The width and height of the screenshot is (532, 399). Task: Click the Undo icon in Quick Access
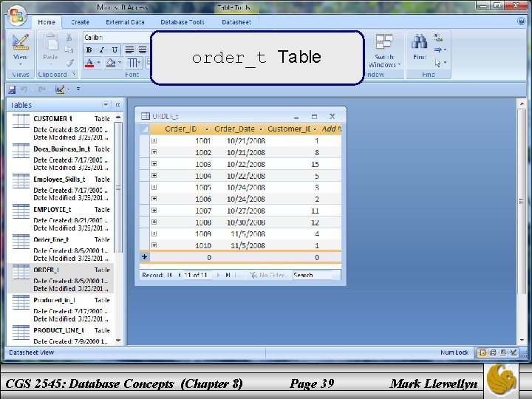(x=24, y=89)
